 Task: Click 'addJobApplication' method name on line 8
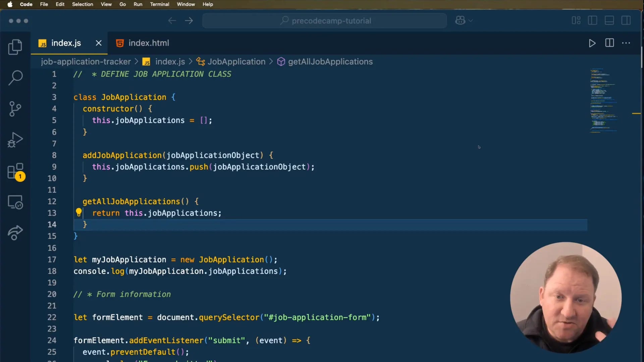point(122,155)
